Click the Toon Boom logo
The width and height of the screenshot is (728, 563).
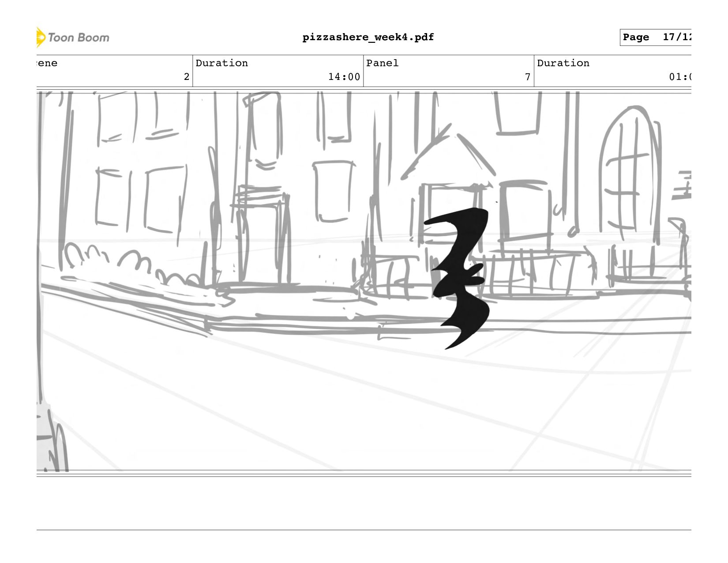click(x=73, y=38)
